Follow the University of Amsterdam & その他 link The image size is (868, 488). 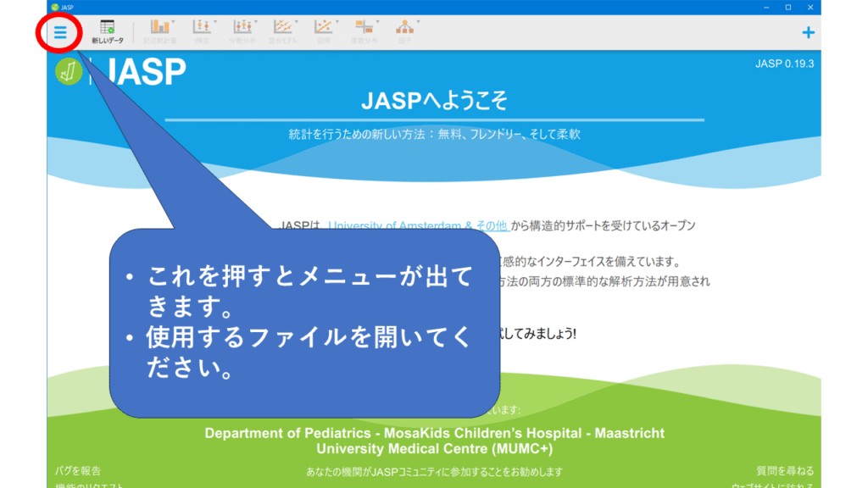pyautogui.click(x=418, y=225)
